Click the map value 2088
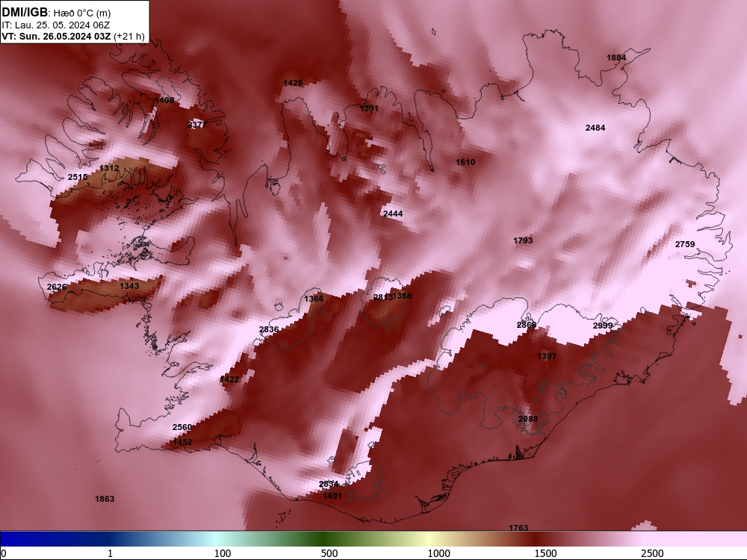The width and height of the screenshot is (747, 560). 528,419
